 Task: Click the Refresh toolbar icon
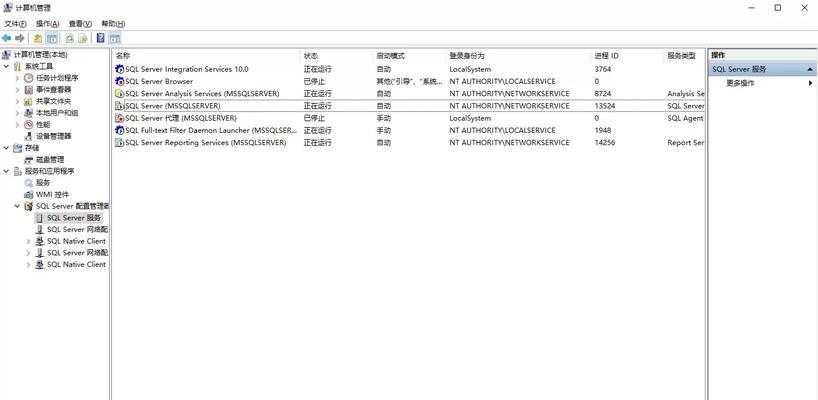pos(69,38)
